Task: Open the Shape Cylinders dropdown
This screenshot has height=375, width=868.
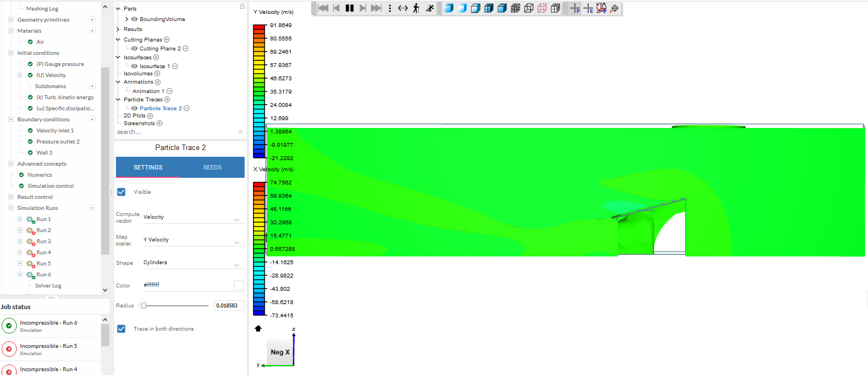Action: [193, 263]
